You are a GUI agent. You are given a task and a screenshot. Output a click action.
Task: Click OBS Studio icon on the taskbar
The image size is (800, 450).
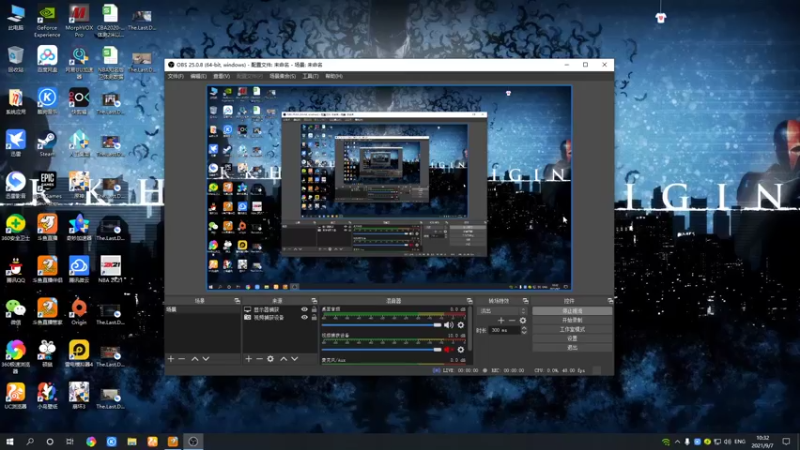click(x=193, y=441)
